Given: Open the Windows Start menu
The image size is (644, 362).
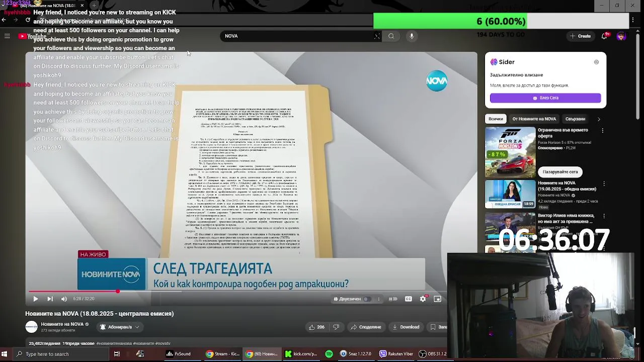Looking at the screenshot, I should [5, 354].
